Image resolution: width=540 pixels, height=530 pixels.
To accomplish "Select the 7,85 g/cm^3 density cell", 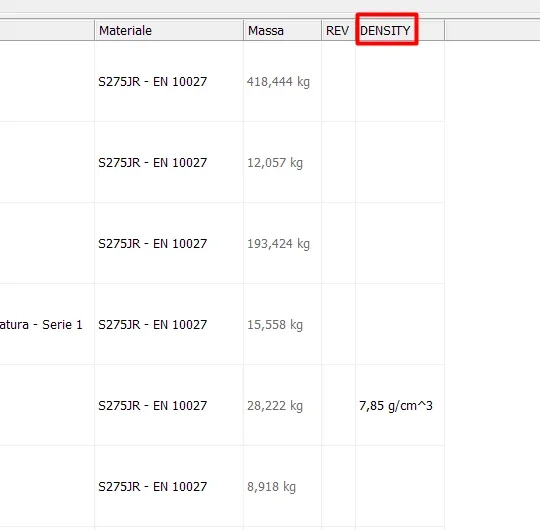I will tap(400, 405).
